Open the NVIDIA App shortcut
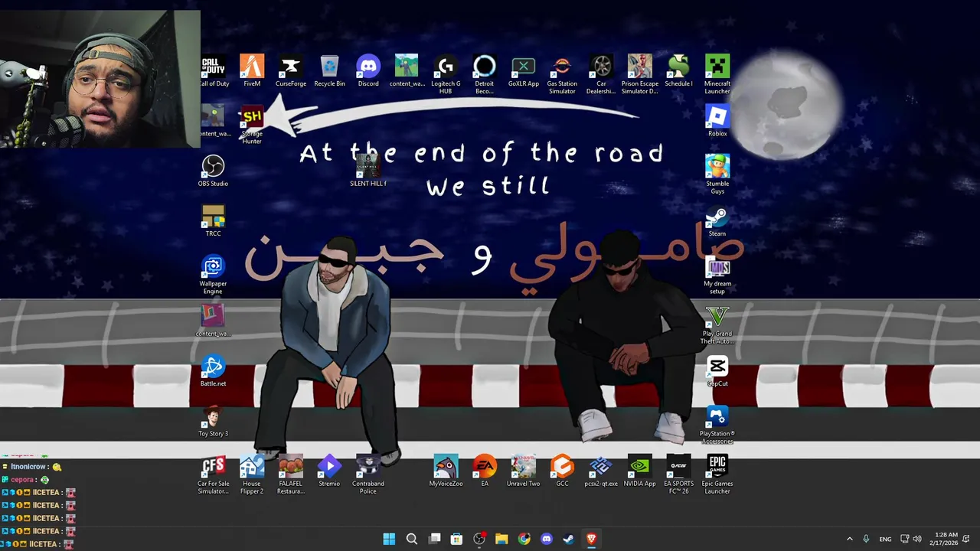The image size is (980, 551). pyautogui.click(x=639, y=471)
